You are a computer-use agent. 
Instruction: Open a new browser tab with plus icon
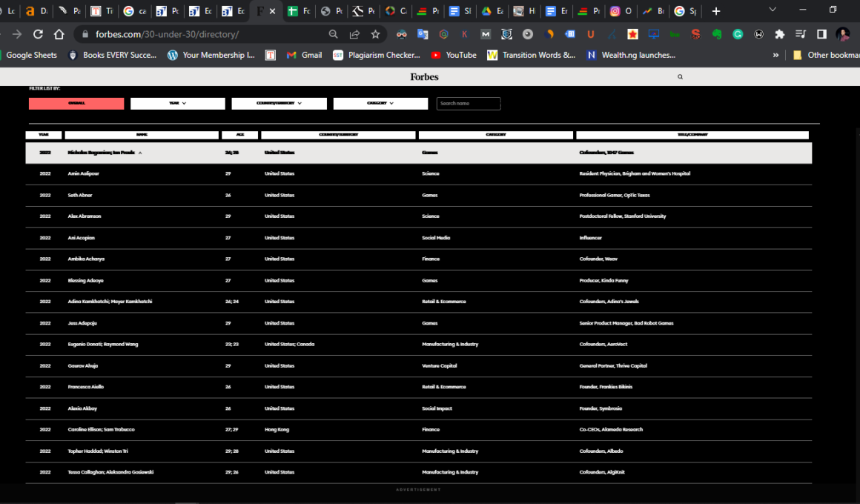point(715,11)
